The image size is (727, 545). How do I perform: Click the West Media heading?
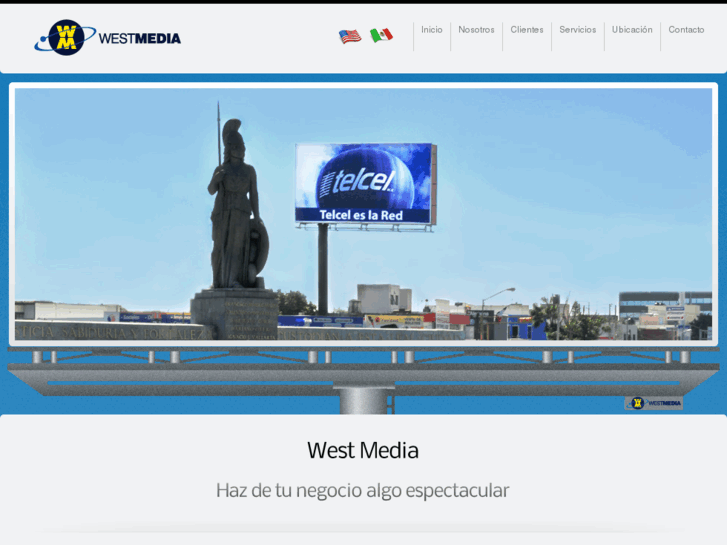tap(363, 450)
